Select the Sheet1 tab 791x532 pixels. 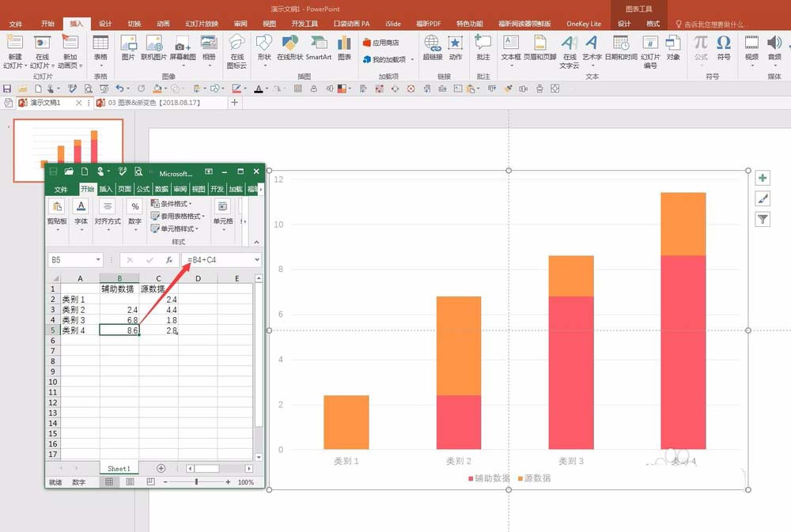coord(119,469)
